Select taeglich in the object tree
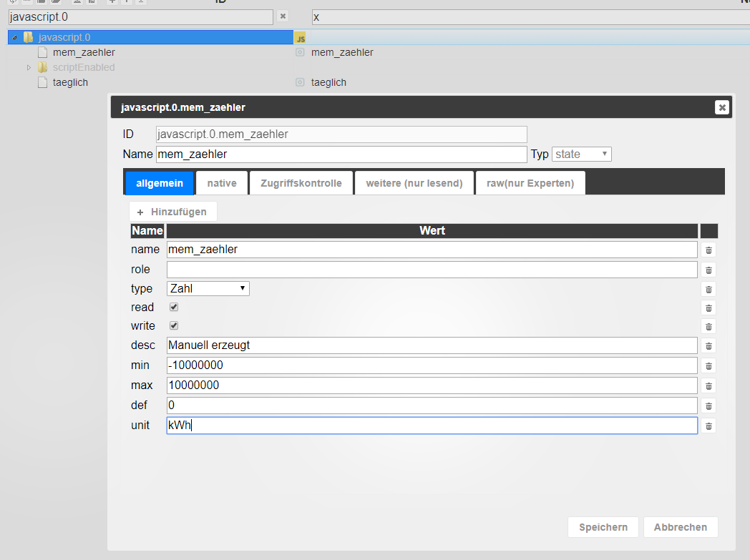Viewport: 750px width, 560px height. [x=70, y=83]
